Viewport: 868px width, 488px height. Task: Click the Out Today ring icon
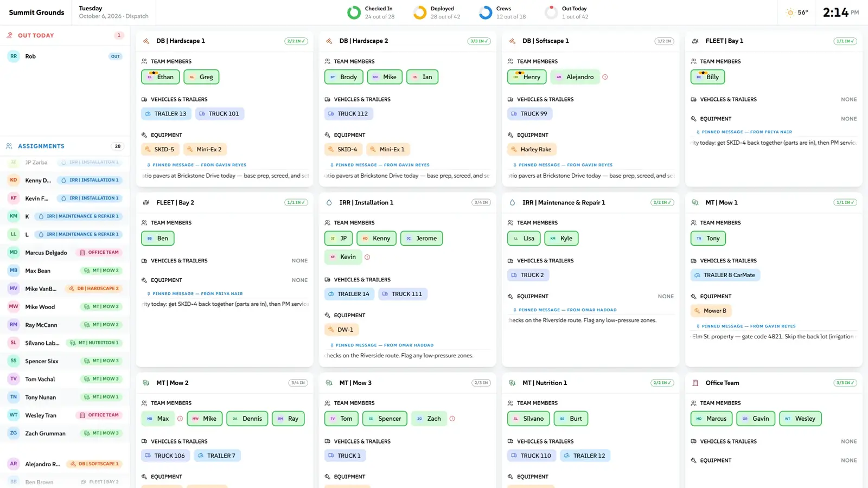pos(551,12)
